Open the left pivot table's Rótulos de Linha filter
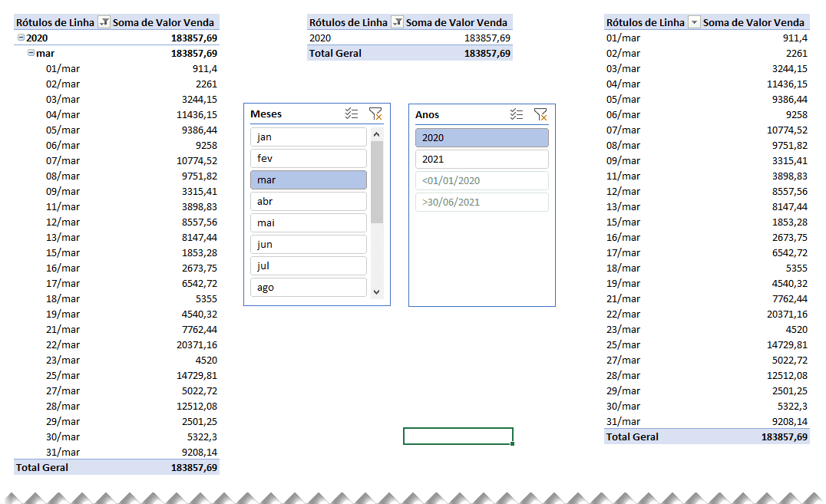The height and width of the screenshot is (504, 826). click(104, 22)
